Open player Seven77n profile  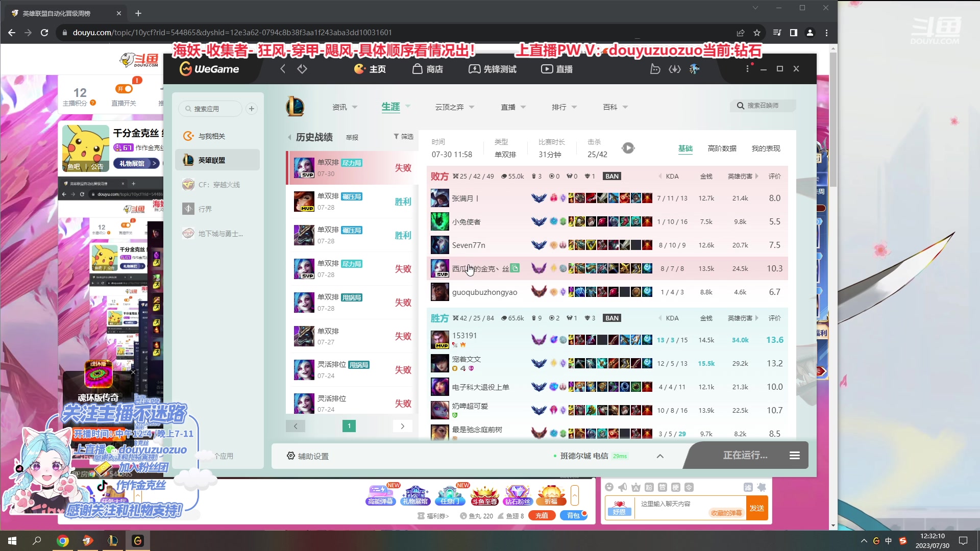coord(469,245)
